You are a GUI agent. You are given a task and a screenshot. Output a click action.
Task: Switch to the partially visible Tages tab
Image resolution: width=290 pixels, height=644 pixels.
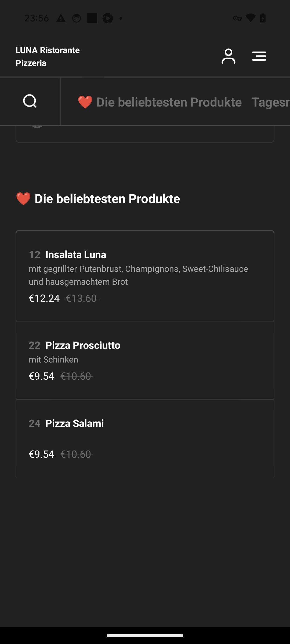[271, 102]
